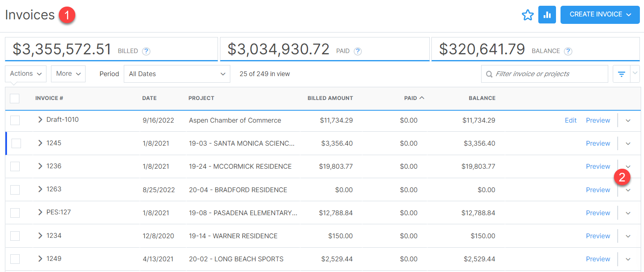This screenshot has width=644, height=272.
Task: Open the Period dropdown showing All Dates
Action: click(x=177, y=74)
